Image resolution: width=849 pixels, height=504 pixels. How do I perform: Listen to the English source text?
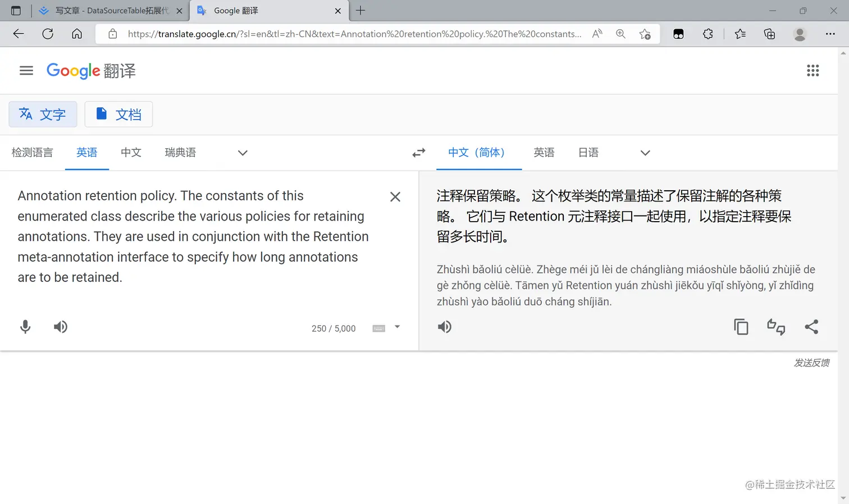[61, 327]
